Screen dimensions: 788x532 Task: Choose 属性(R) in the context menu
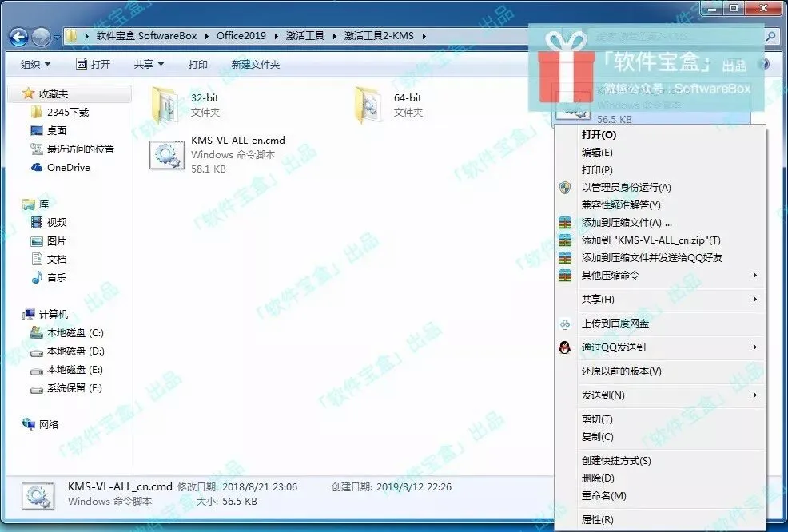pos(660,520)
